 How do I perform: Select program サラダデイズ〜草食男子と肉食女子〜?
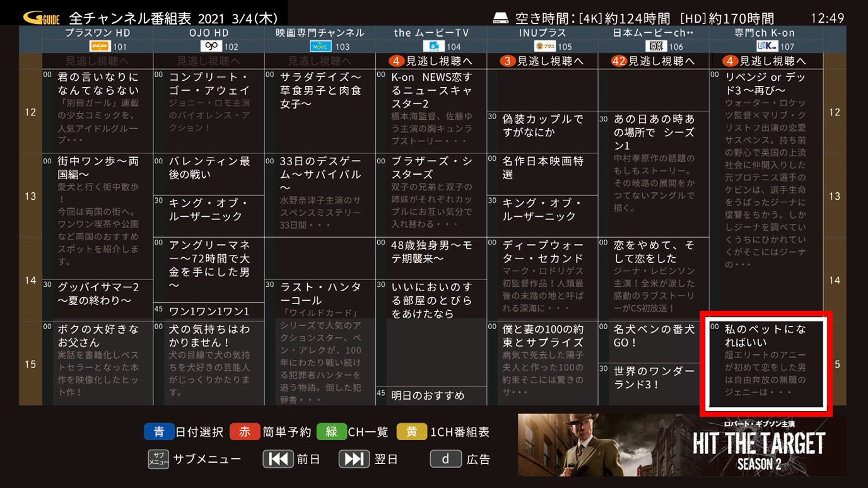pyautogui.click(x=320, y=111)
